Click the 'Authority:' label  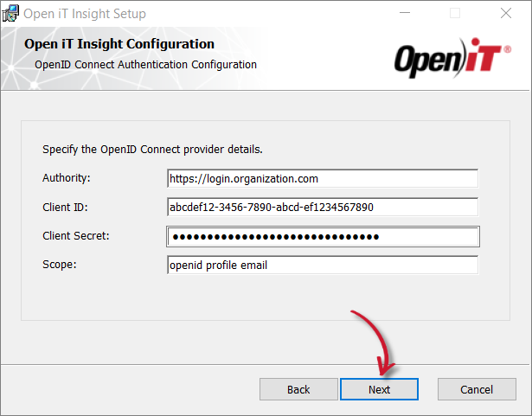[67, 178]
